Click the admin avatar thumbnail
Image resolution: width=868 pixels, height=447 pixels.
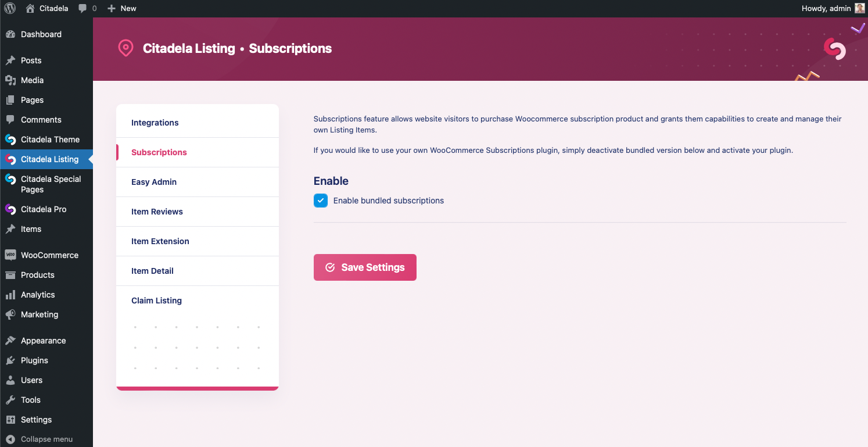pos(860,8)
